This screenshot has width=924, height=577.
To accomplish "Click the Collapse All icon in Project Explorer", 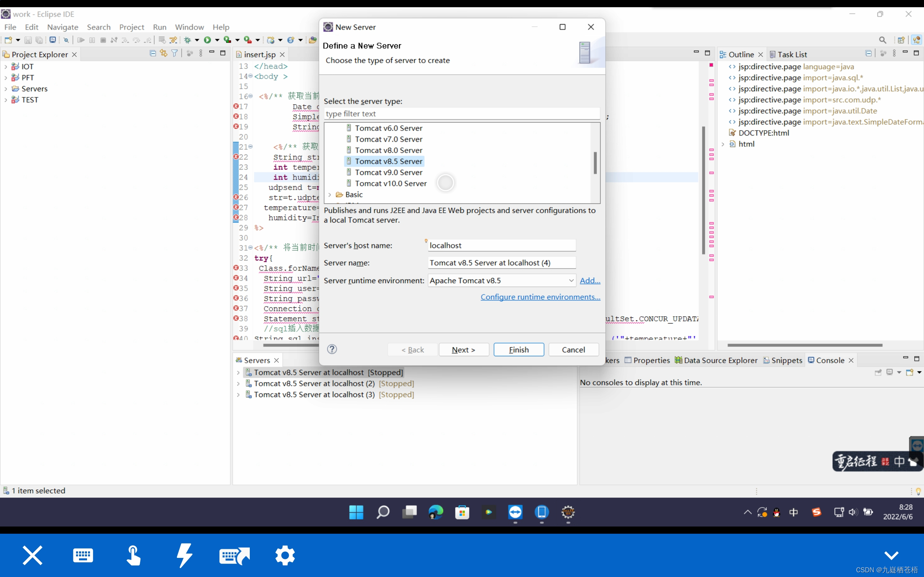I will coord(153,53).
